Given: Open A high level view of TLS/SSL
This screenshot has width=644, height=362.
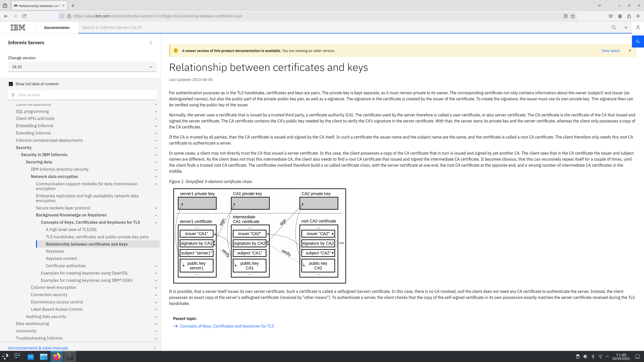Looking at the screenshot, I should click(x=71, y=230).
